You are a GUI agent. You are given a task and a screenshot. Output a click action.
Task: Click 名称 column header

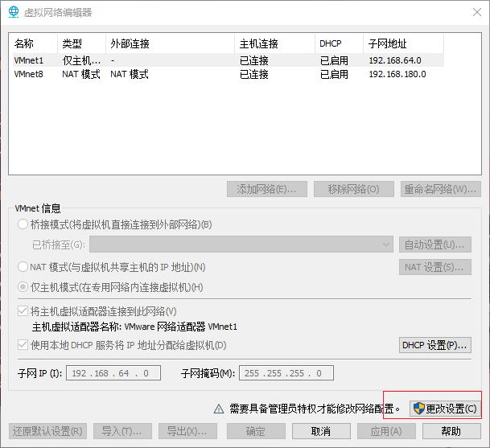click(x=35, y=43)
